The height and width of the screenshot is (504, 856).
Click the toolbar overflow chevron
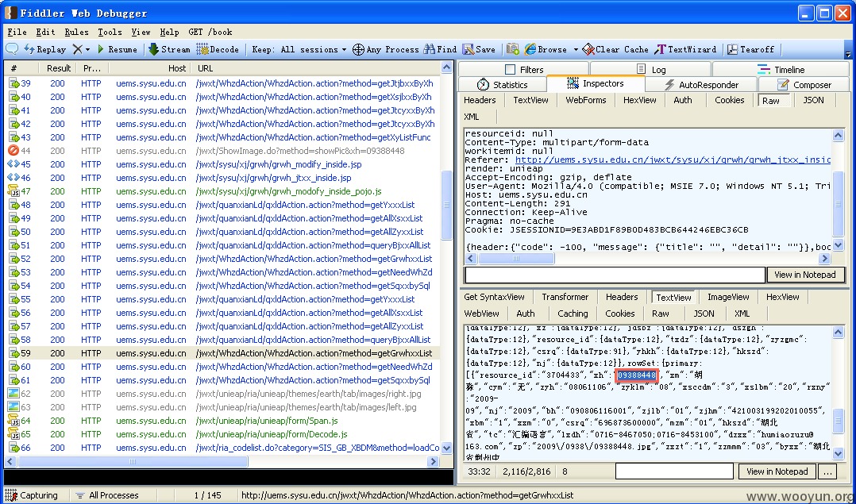pos(848,54)
